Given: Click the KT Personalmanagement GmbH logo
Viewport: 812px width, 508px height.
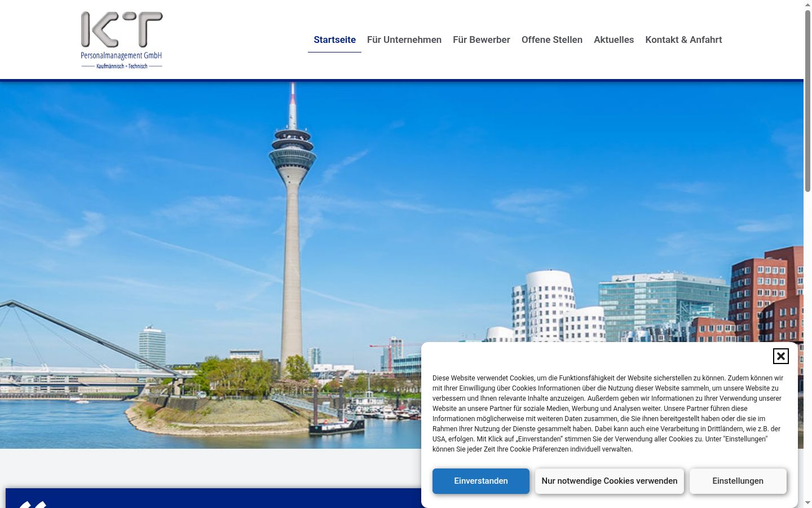Looking at the screenshot, I should 122,40.
